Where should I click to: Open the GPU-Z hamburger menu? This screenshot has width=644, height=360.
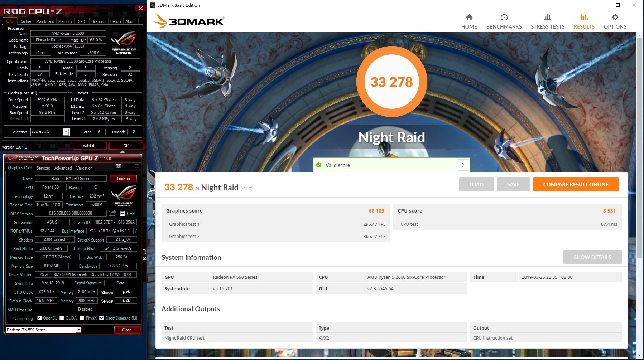(137, 166)
